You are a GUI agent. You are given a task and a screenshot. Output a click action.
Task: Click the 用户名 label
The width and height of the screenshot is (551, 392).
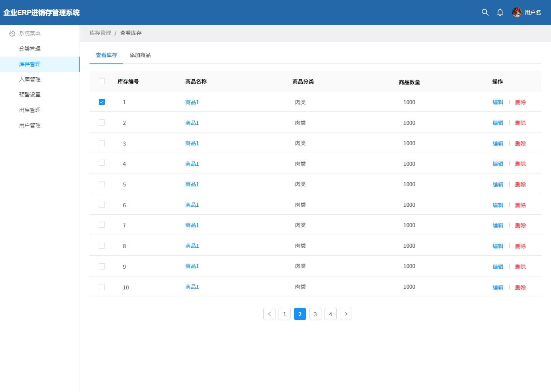533,13
